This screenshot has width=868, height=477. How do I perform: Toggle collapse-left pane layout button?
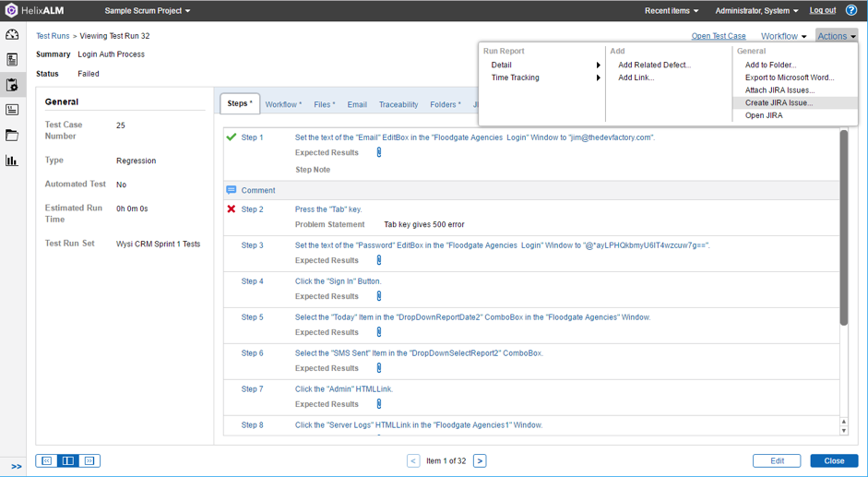[x=47, y=460]
